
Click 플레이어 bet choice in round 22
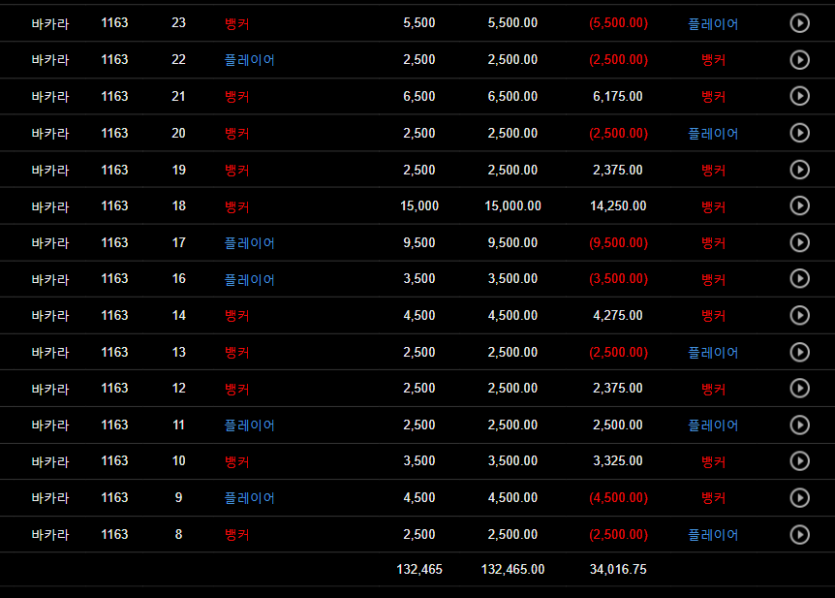[249, 60]
